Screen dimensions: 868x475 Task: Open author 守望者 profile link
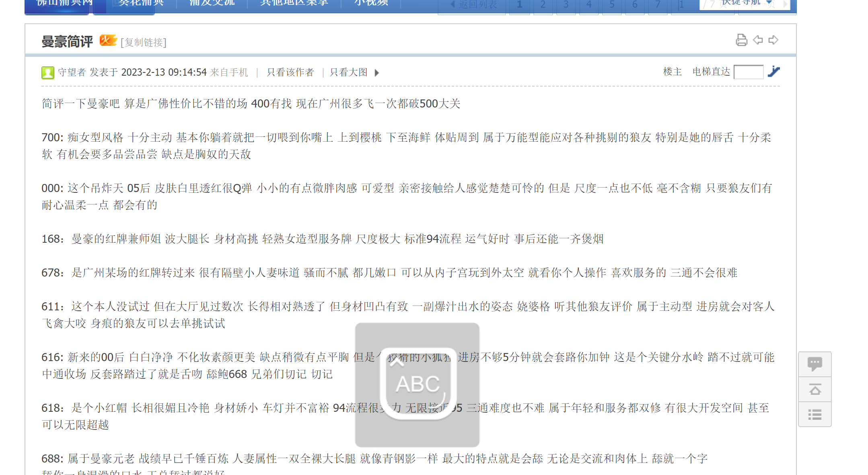[72, 72]
